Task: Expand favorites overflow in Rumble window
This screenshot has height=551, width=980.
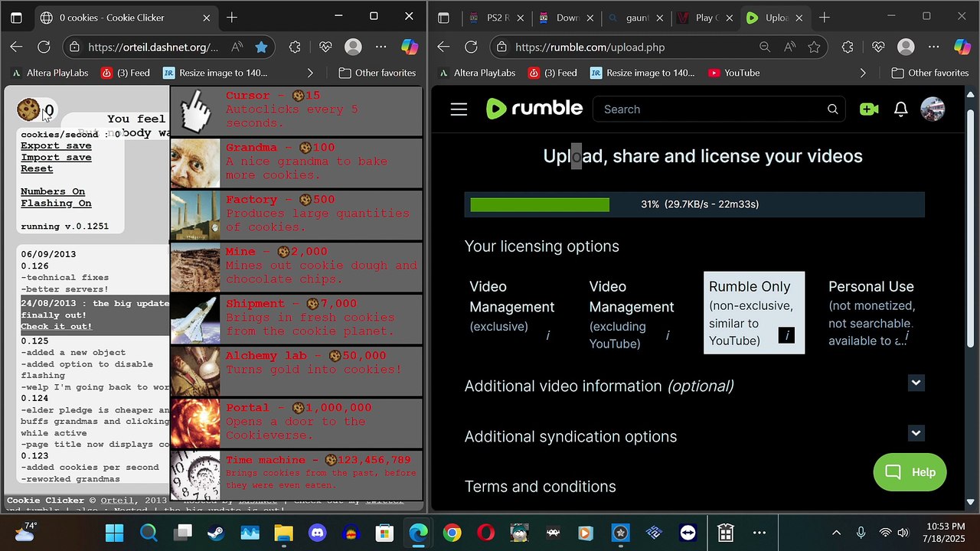Action: point(863,73)
